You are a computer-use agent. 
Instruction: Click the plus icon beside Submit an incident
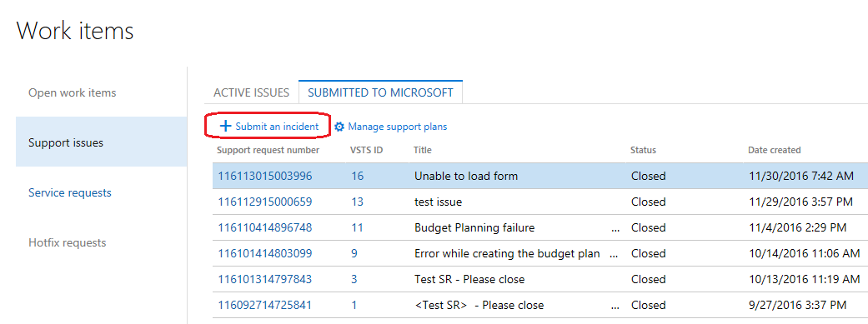(x=225, y=126)
